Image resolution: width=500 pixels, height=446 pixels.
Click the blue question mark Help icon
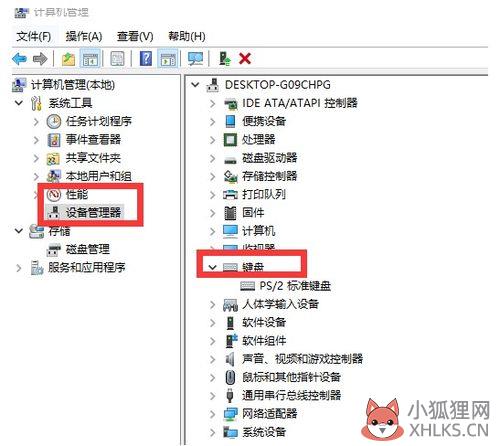[x=146, y=59]
